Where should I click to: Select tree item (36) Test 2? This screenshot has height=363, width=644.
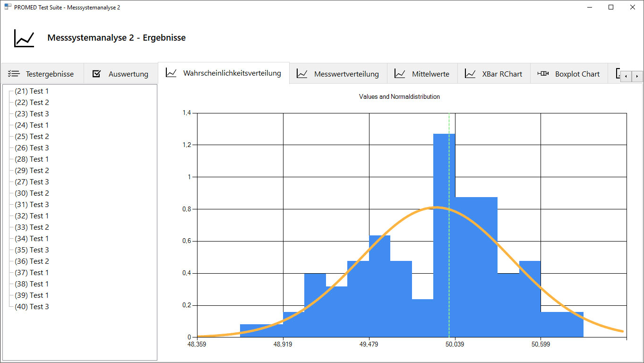pyautogui.click(x=32, y=261)
